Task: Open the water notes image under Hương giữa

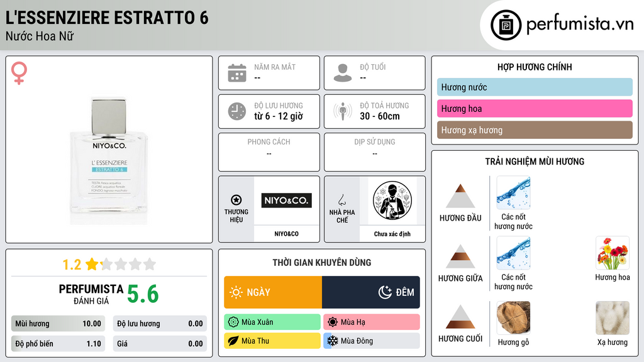Action: pyautogui.click(x=513, y=253)
